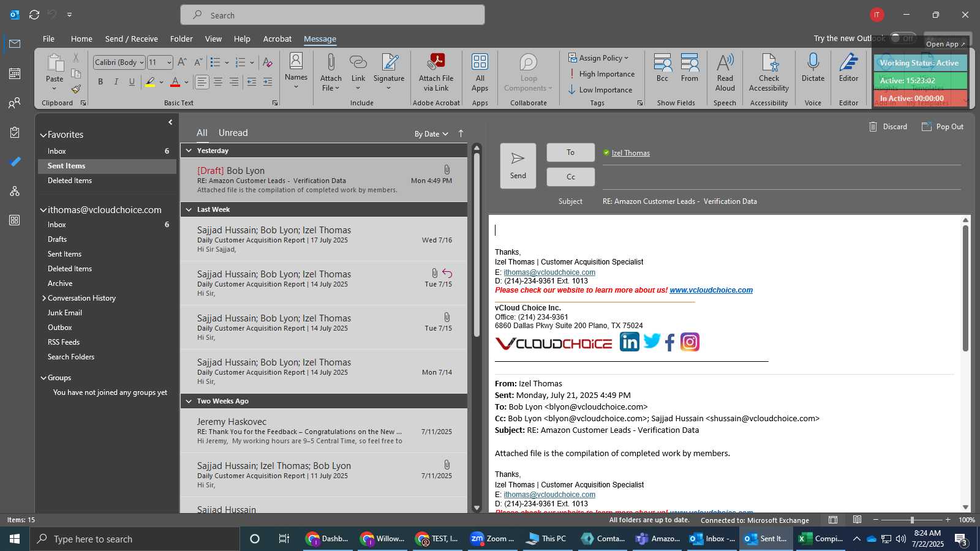Collapse ithomas@vcloudchoice.com account folder

coord(43,210)
